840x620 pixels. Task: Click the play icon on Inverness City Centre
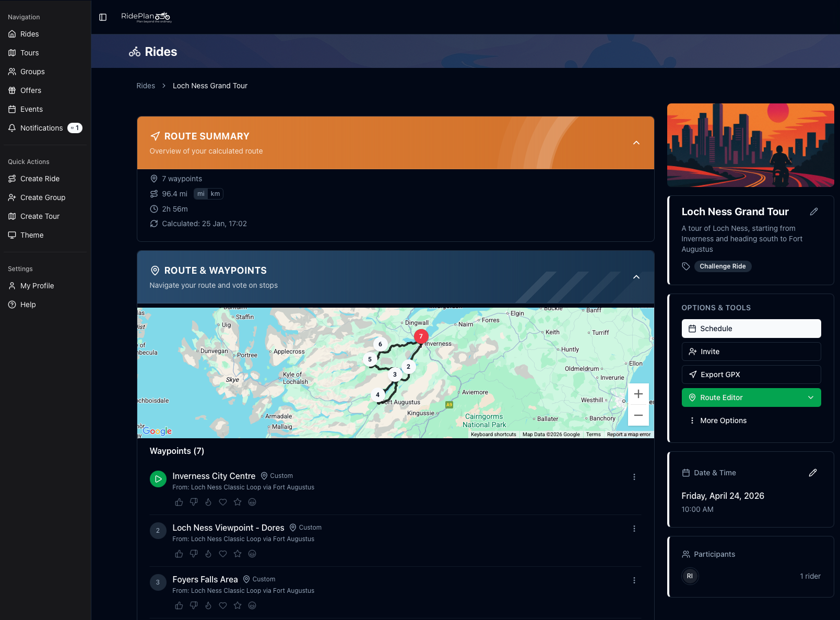pos(158,478)
